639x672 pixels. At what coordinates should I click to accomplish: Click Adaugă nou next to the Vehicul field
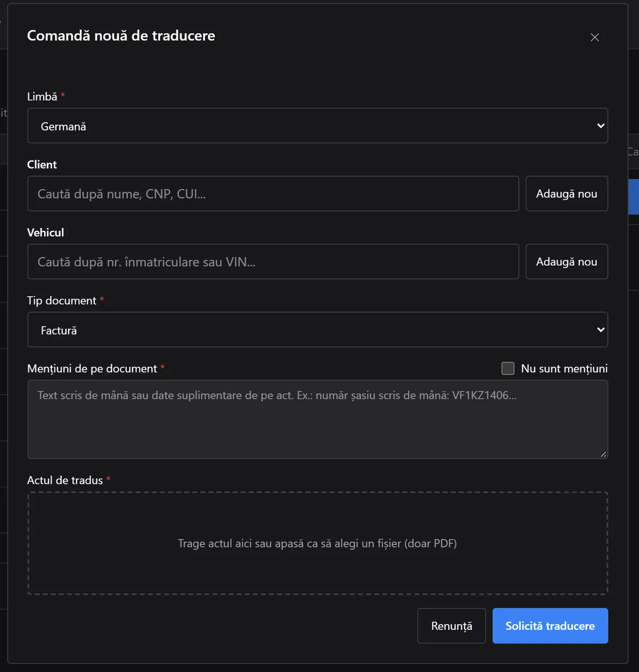[x=567, y=262]
